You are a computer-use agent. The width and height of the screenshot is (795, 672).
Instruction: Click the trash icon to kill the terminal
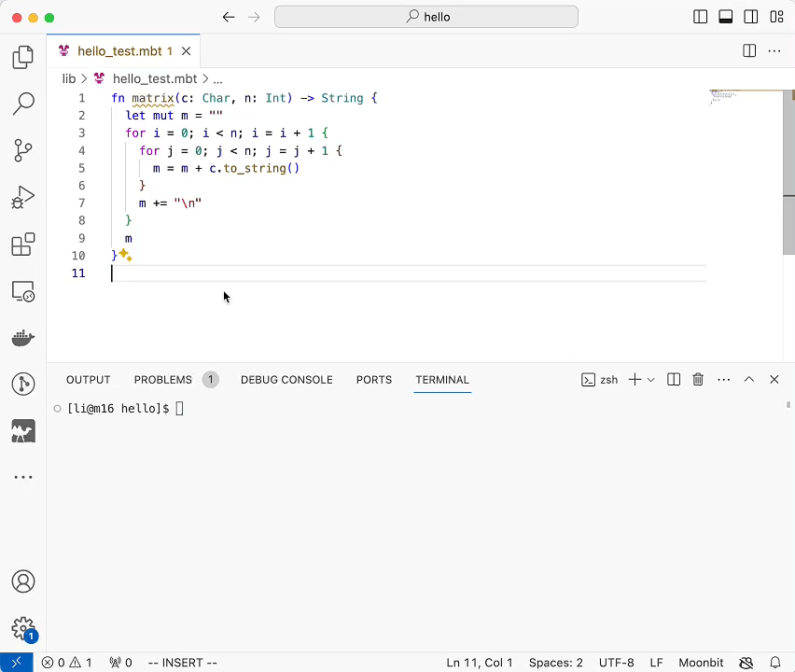[x=698, y=379]
